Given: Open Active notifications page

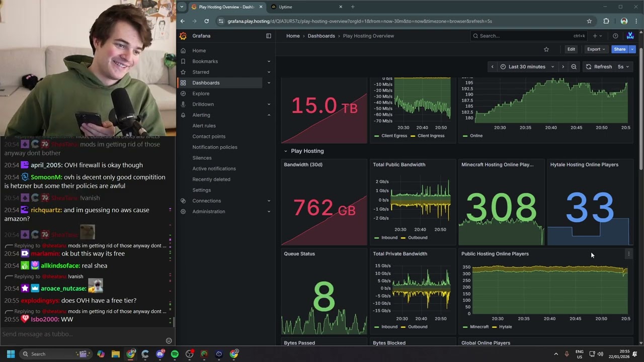Looking at the screenshot, I should [214, 168].
